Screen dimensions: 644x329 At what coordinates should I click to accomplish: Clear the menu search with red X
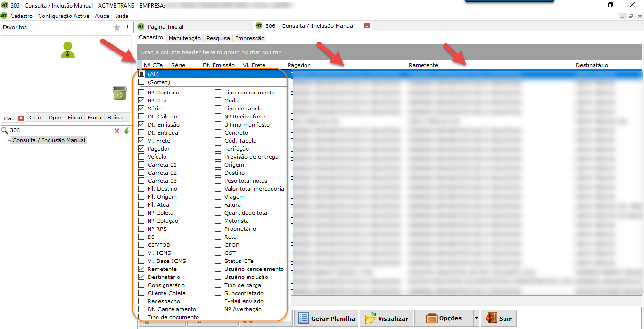coord(117,131)
